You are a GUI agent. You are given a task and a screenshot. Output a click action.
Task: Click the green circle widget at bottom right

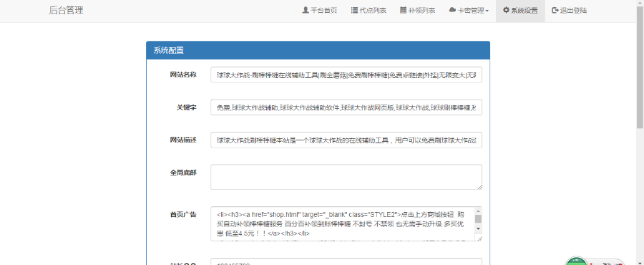click(x=576, y=261)
